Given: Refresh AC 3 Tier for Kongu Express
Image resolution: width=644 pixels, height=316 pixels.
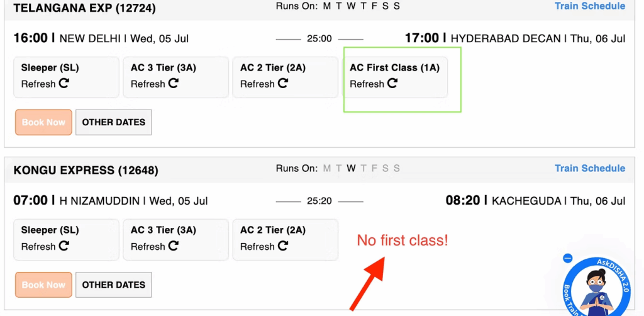Looking at the screenshot, I should [x=174, y=246].
